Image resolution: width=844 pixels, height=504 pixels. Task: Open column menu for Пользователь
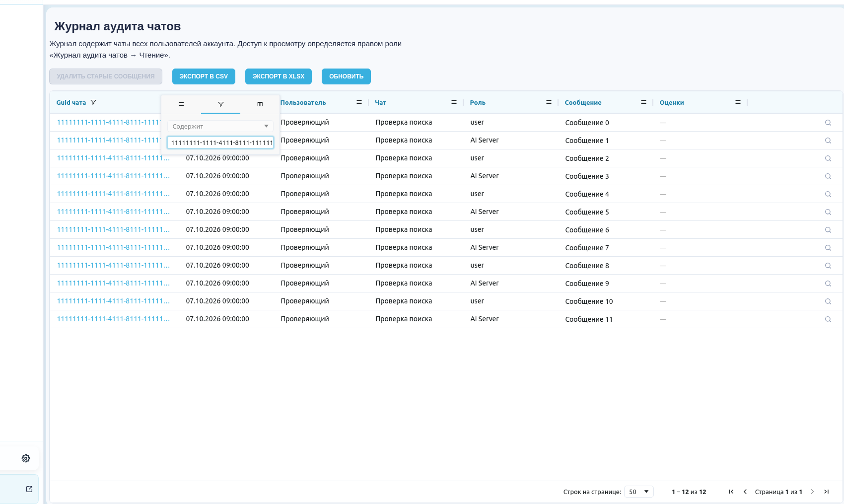click(359, 102)
